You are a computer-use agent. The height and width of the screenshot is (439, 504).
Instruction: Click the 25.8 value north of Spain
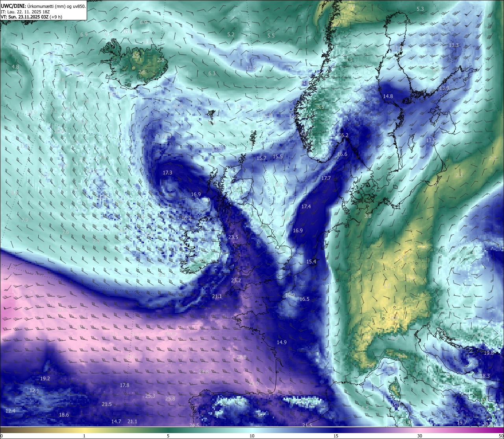(x=170, y=399)
